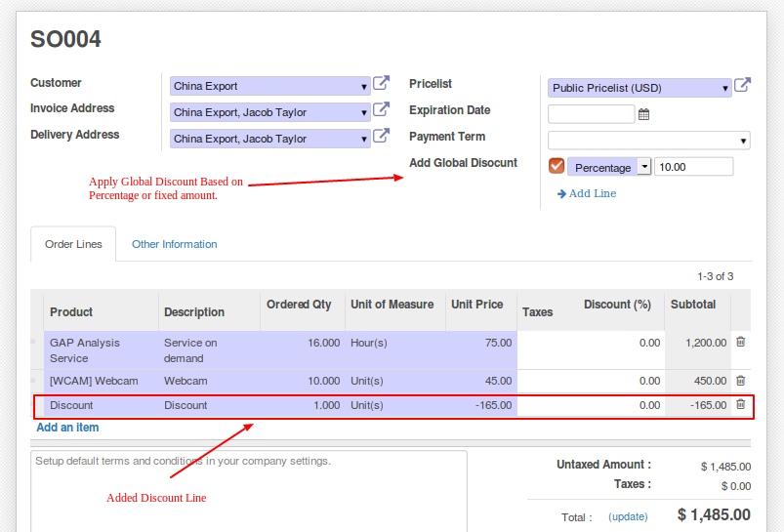Screen dimensions: 784x532
Task: Open the Payment Term dropdown
Action: (648, 141)
